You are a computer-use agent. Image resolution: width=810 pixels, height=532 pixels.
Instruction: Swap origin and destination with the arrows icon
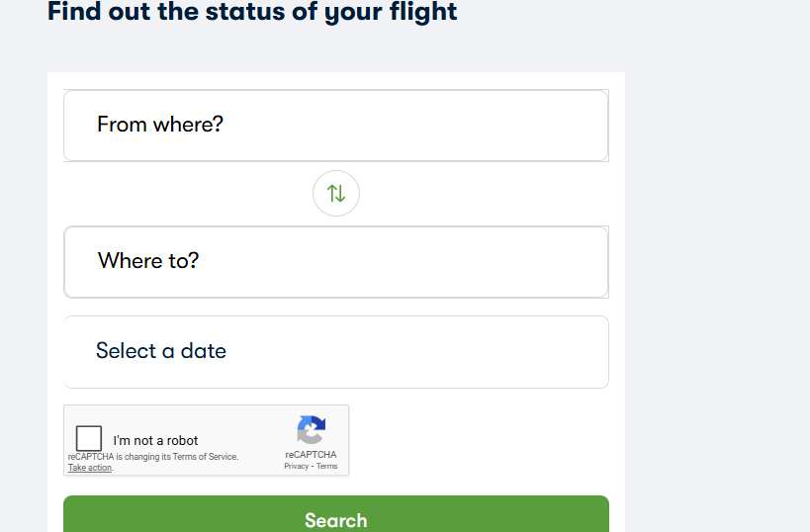336,193
